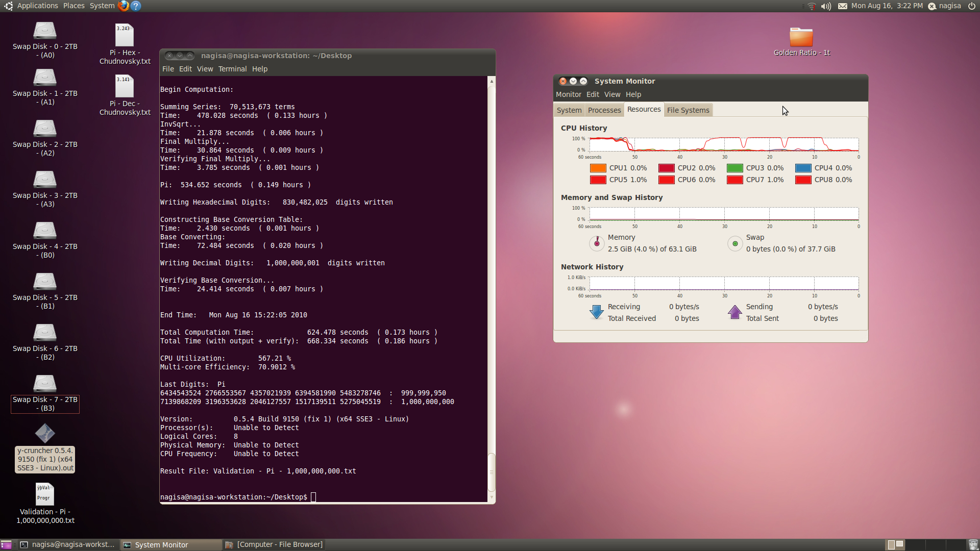
Task: Open the Golden Ratio - 1t folder icon
Action: 801,37
